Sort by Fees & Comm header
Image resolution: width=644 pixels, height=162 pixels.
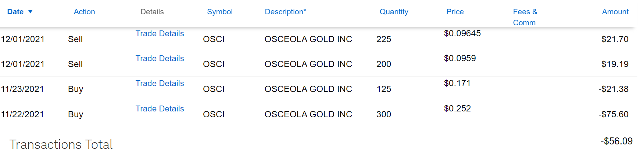(x=525, y=17)
